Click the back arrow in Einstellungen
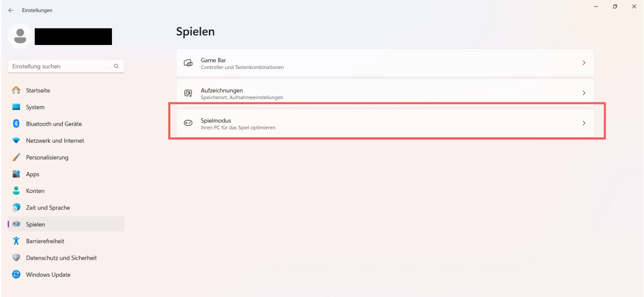 pos(11,11)
